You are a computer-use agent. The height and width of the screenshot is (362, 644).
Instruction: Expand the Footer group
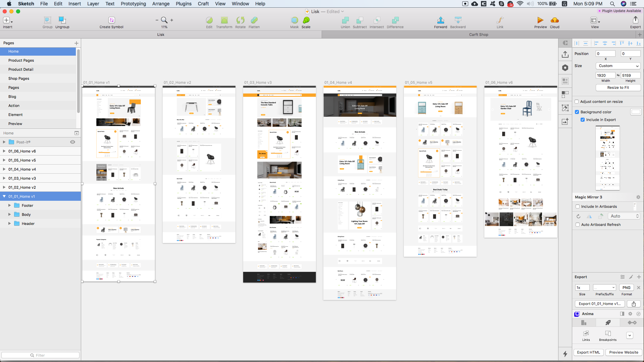(9, 205)
